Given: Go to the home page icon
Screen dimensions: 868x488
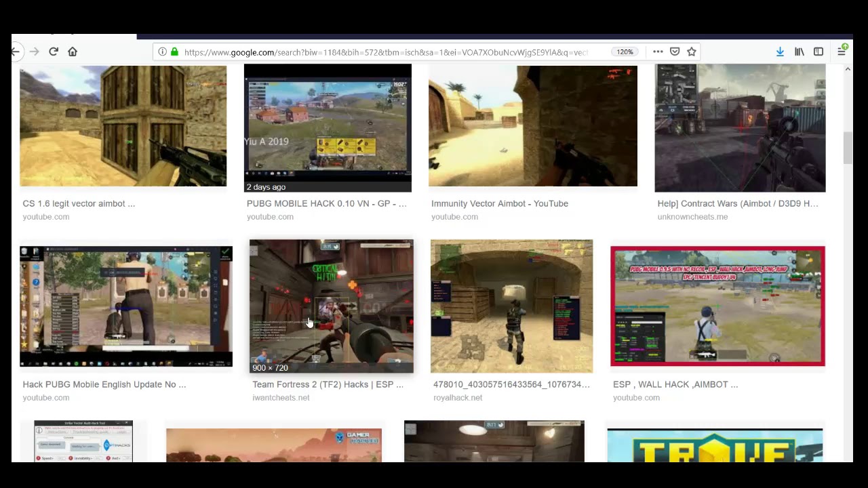Looking at the screenshot, I should click(73, 52).
